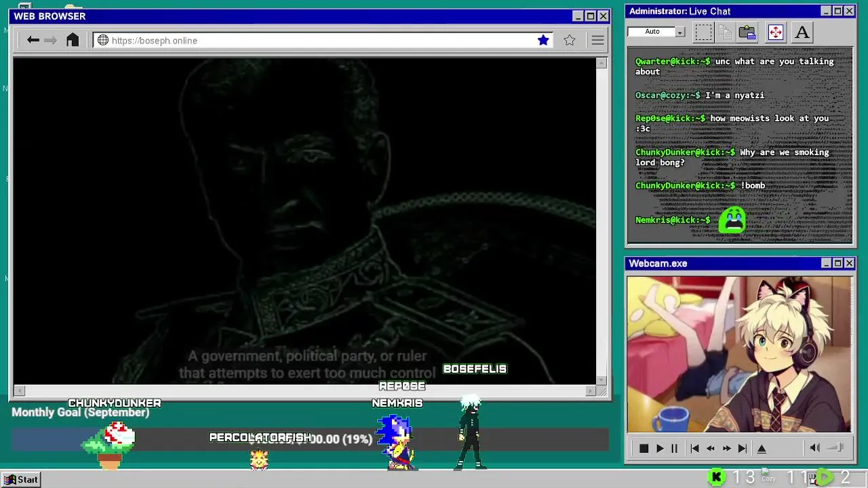Adjust the Webcam.exe volume slider

(836, 447)
